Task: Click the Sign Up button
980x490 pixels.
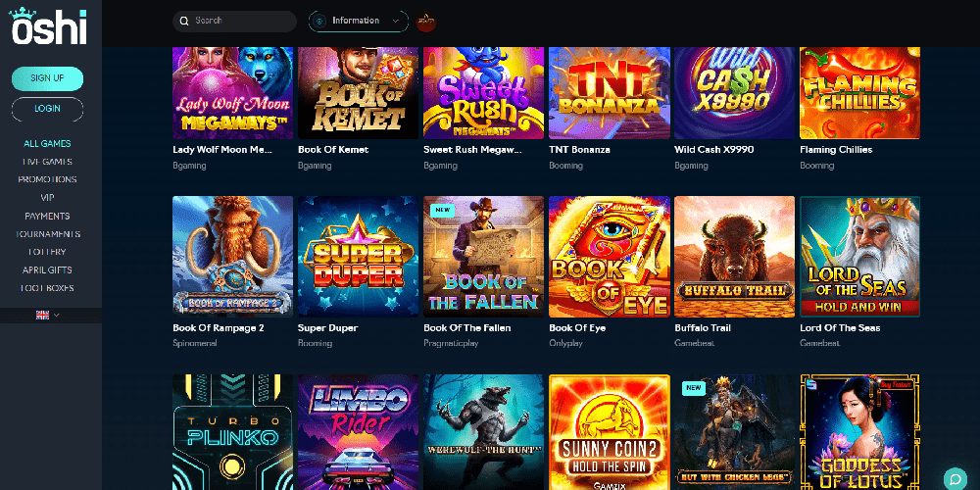Action: pyautogui.click(x=47, y=78)
